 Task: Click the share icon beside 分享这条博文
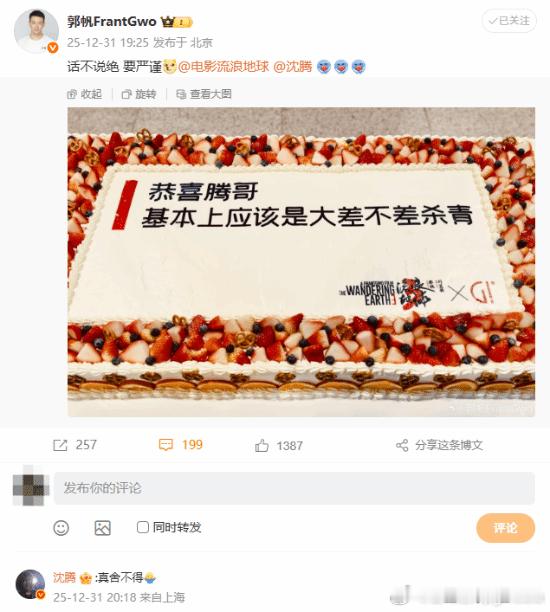(x=402, y=445)
